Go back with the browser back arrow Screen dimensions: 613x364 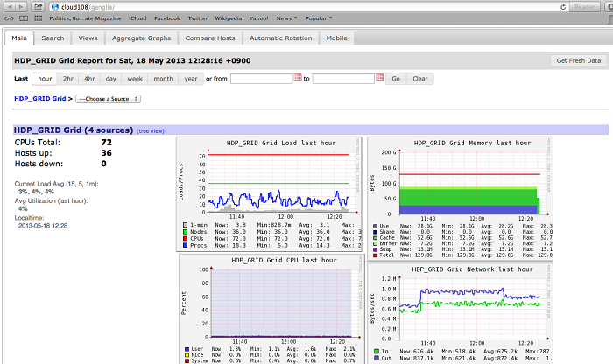pyautogui.click(x=10, y=7)
